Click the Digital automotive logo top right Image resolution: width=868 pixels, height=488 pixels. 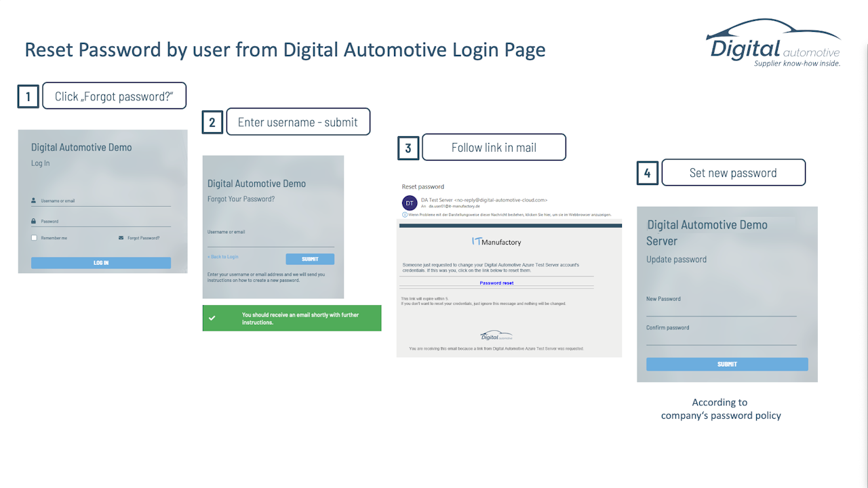click(774, 43)
